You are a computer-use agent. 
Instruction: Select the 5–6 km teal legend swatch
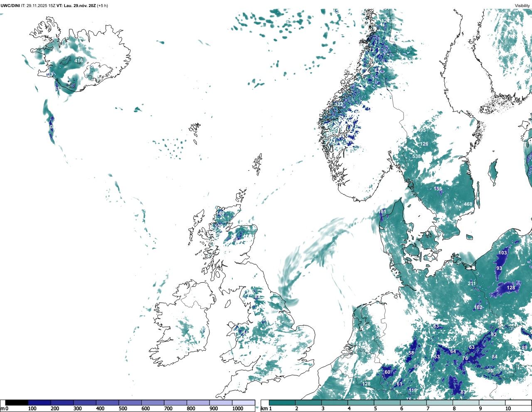(x=387, y=403)
